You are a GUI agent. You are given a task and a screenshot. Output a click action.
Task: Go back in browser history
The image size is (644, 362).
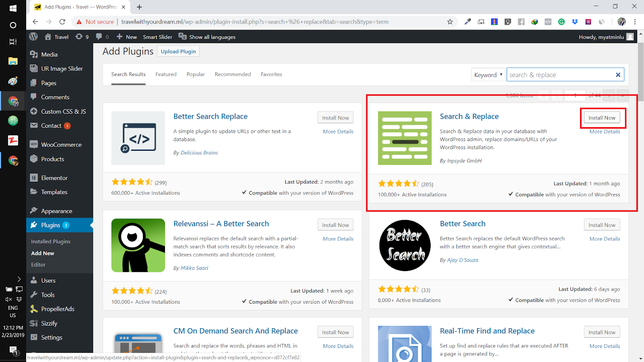(x=35, y=22)
